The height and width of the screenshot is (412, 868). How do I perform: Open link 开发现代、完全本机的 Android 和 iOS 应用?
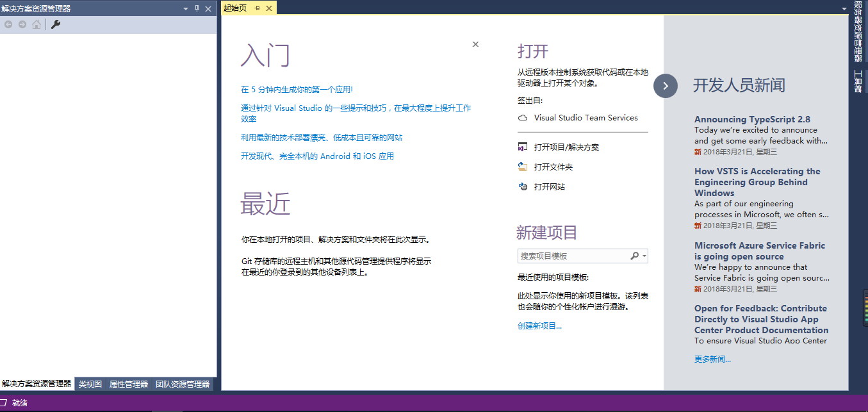click(317, 156)
